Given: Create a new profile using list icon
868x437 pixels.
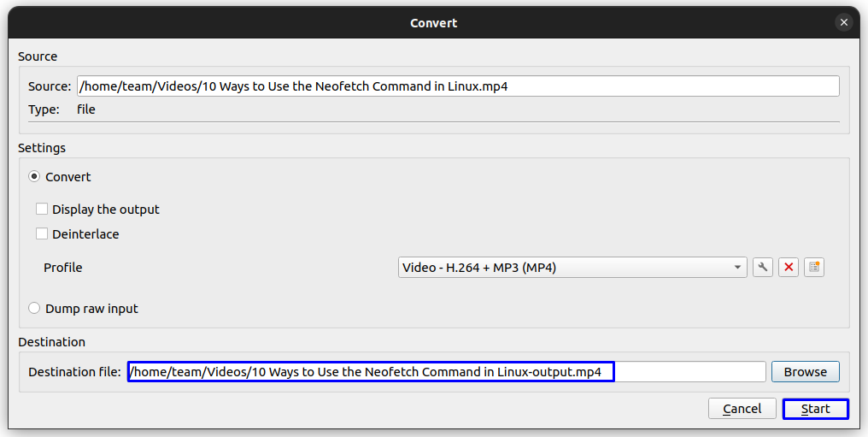Looking at the screenshot, I should 814,268.
